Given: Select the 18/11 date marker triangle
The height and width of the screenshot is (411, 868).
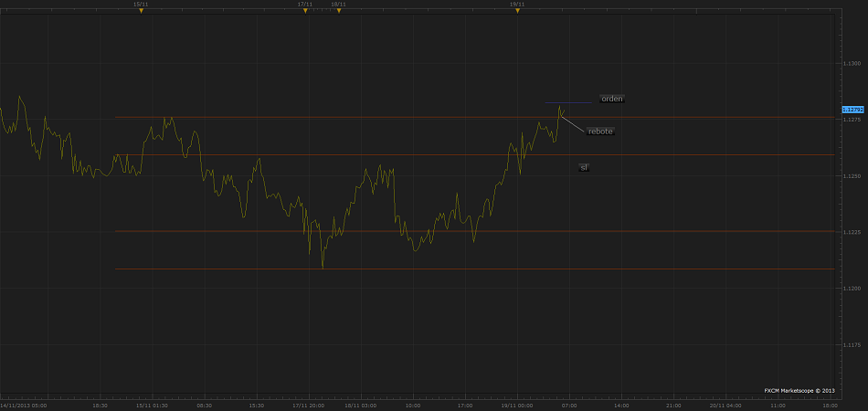Looking at the screenshot, I should 338,11.
